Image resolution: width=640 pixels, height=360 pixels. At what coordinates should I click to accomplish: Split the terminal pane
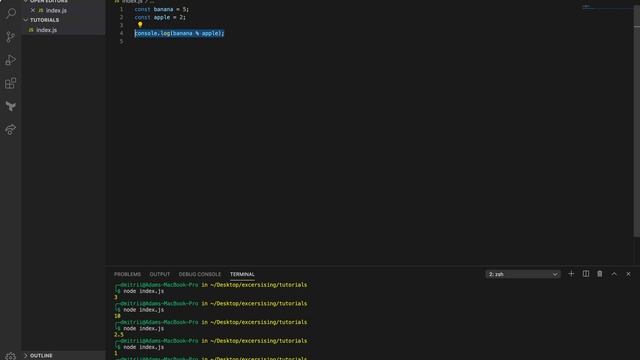[586, 274]
